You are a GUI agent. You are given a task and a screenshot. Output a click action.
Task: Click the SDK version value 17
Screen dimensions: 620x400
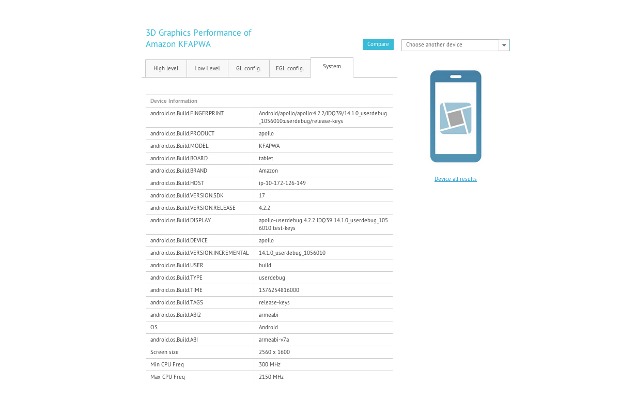pyautogui.click(x=262, y=195)
